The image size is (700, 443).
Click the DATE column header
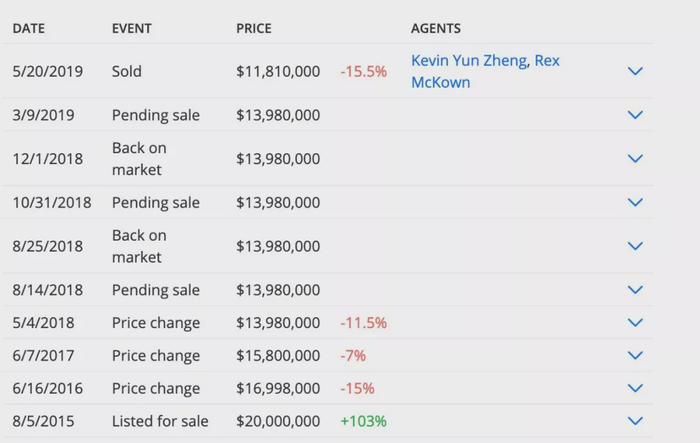click(28, 29)
